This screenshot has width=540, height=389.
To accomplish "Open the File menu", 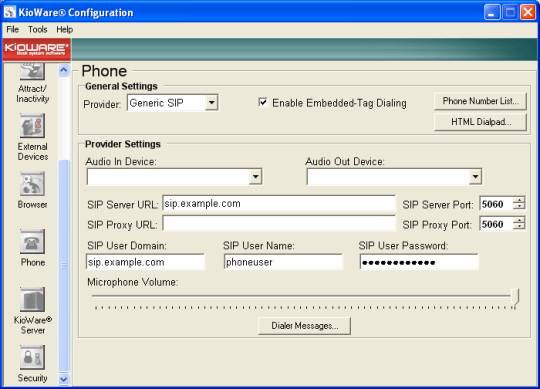I will pyautogui.click(x=12, y=30).
